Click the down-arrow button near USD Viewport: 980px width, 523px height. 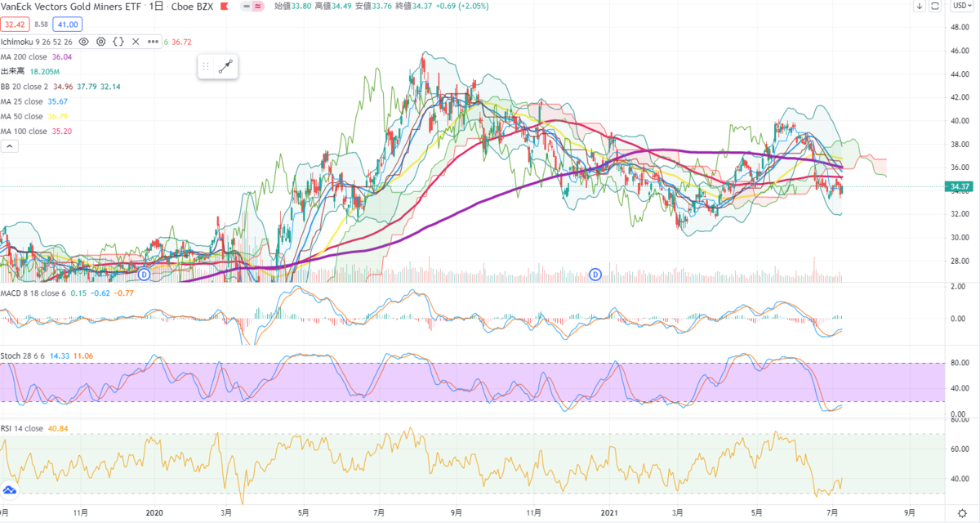point(919,7)
